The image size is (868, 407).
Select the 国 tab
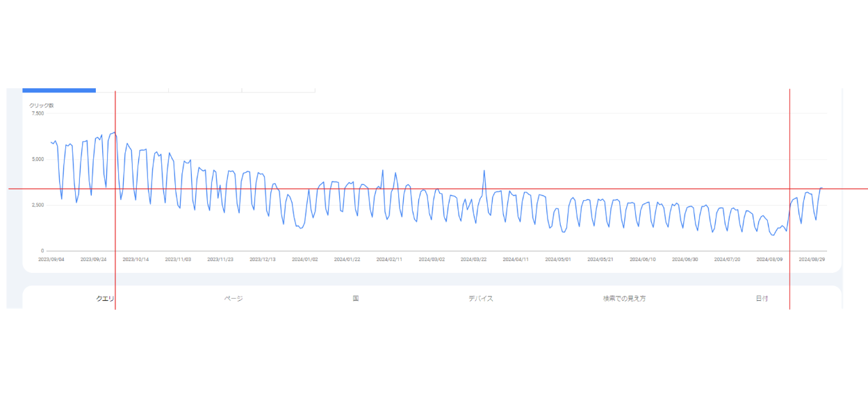(356, 299)
